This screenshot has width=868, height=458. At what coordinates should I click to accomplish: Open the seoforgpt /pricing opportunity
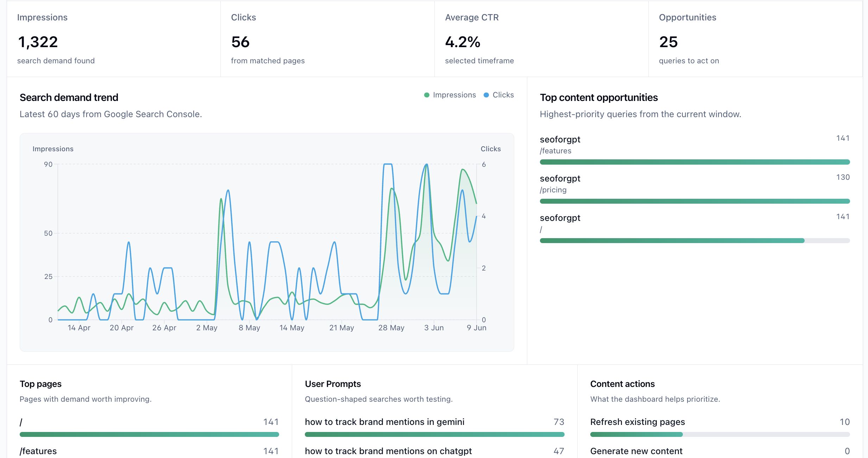(695, 189)
